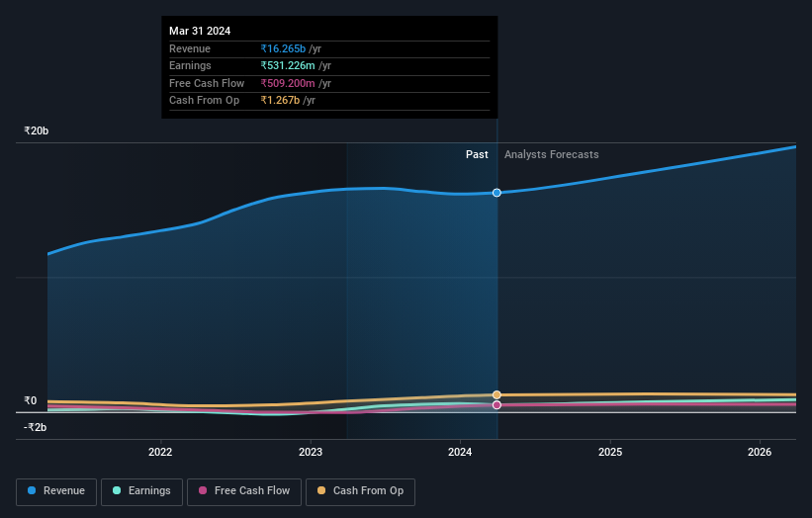Screen dimensions: 812x518
Task: Click the ₹16.265b revenue value
Action: [283, 48]
